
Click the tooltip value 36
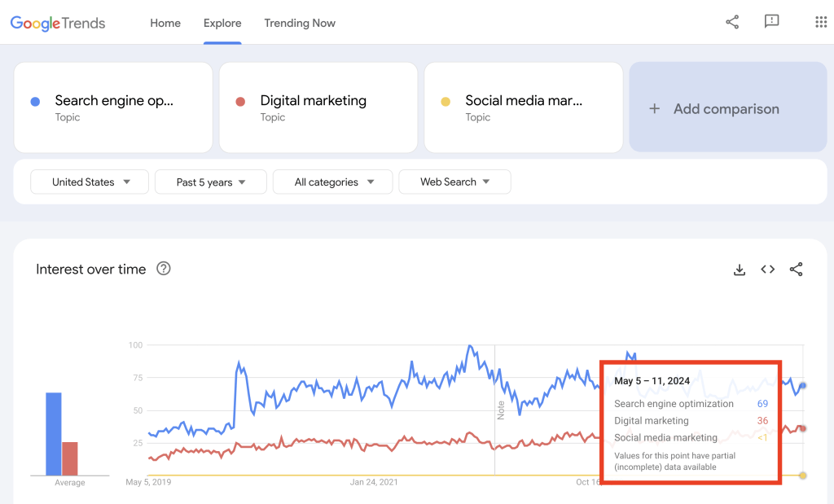click(762, 420)
